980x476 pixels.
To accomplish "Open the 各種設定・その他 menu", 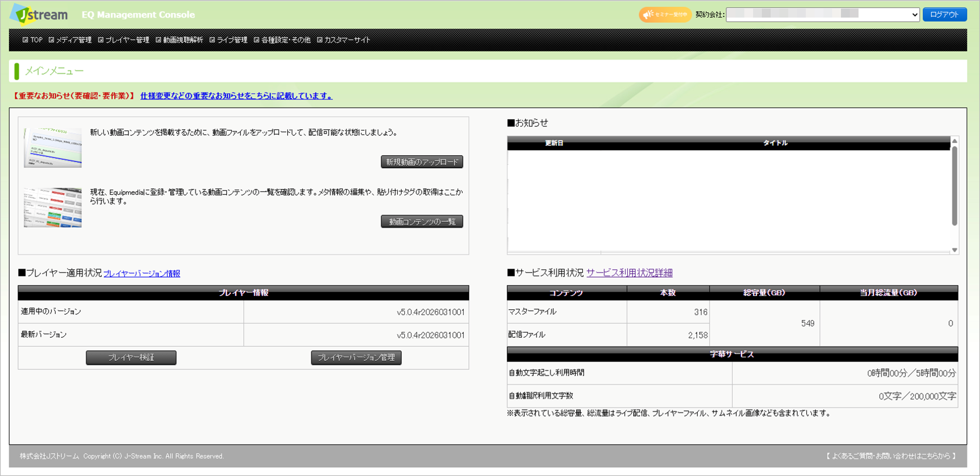I will click(282, 40).
